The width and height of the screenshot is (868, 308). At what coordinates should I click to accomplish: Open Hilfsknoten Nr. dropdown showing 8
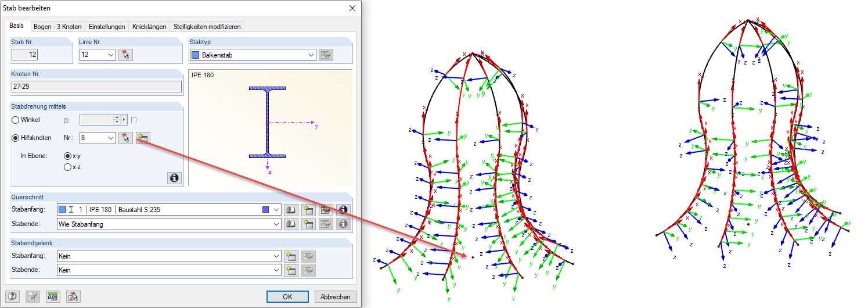coord(111,138)
